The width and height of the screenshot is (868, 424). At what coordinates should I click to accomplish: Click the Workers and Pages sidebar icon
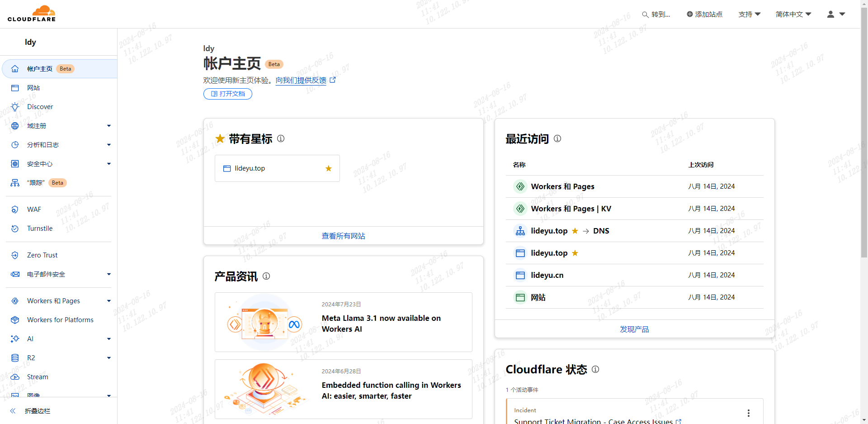pyautogui.click(x=15, y=301)
